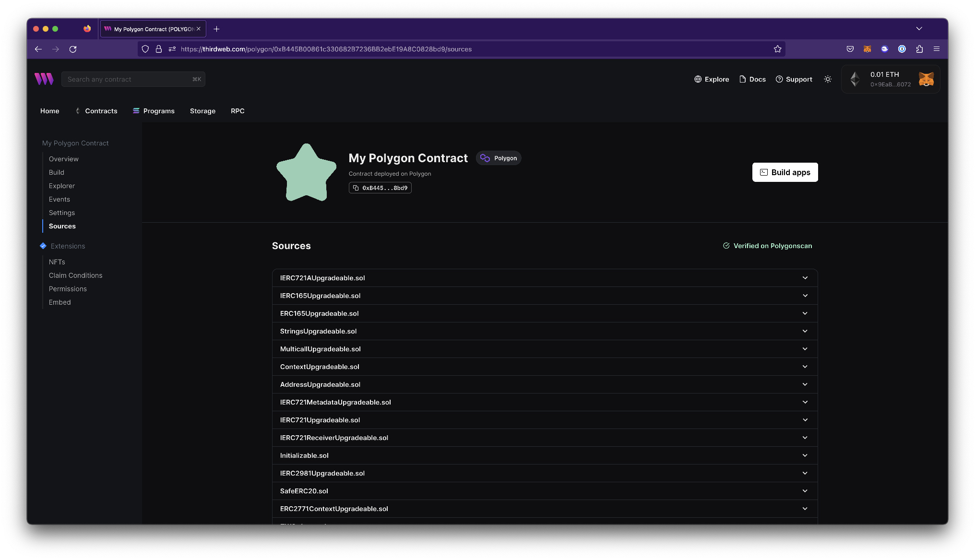Open the tab list chevron dropdown

[x=919, y=28]
